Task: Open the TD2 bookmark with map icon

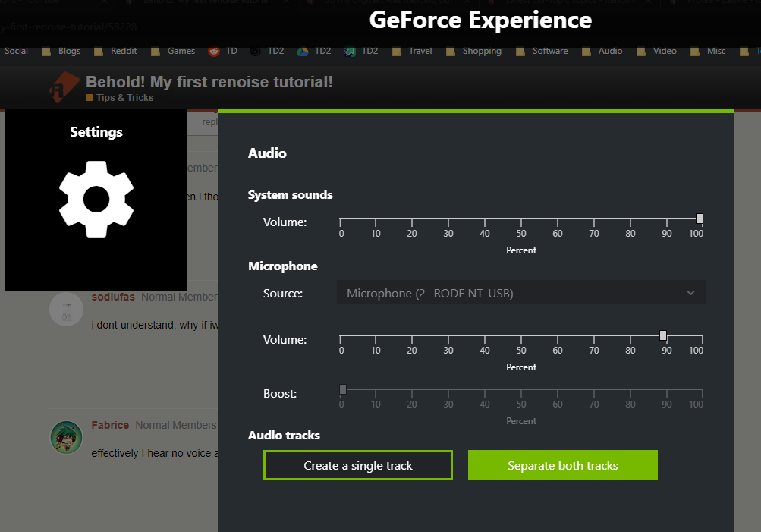Action: [360, 51]
